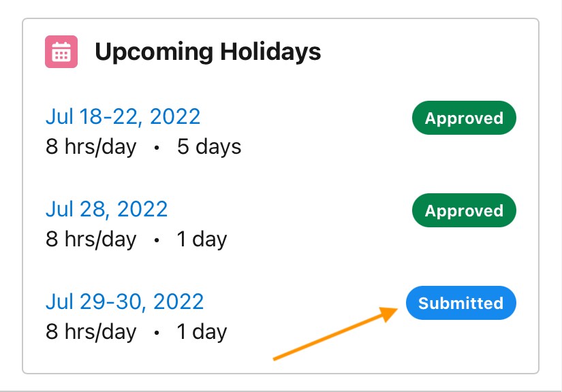This screenshot has height=392, width=562.
Task: Open the Jul 29-30, 2022 holiday entry
Action: 126,301
